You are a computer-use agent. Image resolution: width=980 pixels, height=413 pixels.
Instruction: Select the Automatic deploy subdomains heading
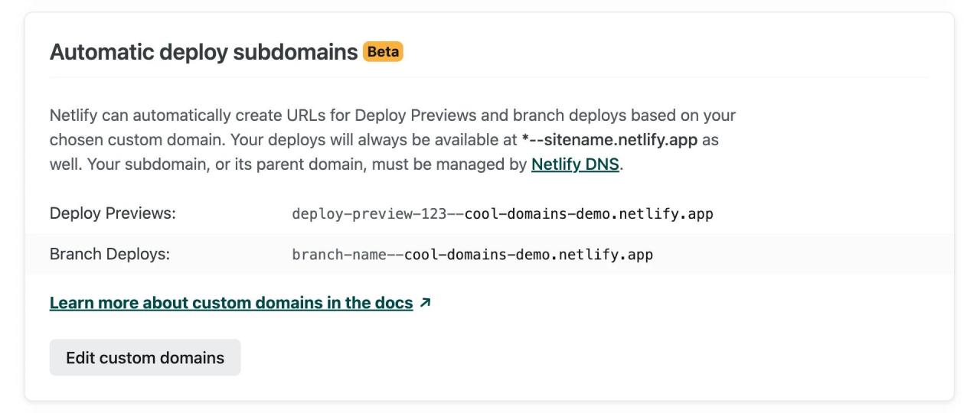204,52
